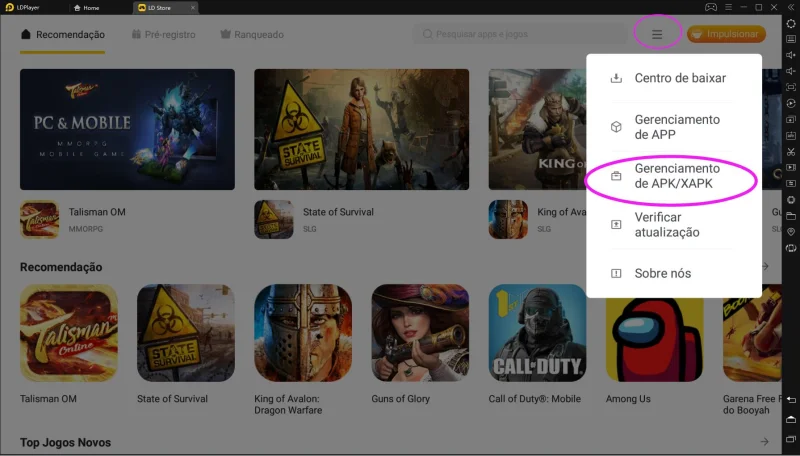This screenshot has height=456, width=800.
Task: Click the State of Survival small icon
Action: (x=274, y=219)
